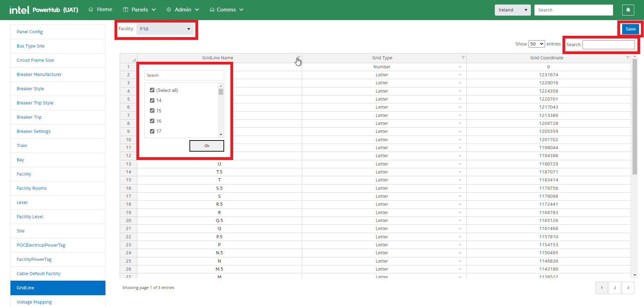Click the Panels icon in navbar
This screenshot has width=644, height=307.
click(x=126, y=10)
